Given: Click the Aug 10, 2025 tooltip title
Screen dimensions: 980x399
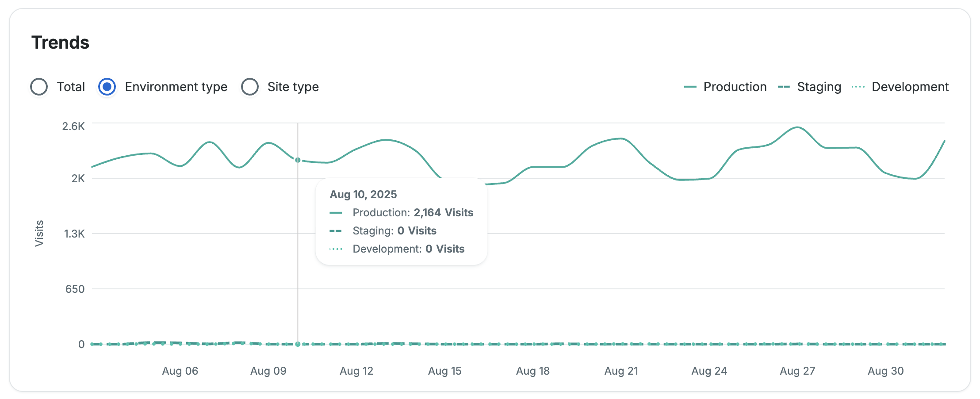Looking at the screenshot, I should [363, 194].
